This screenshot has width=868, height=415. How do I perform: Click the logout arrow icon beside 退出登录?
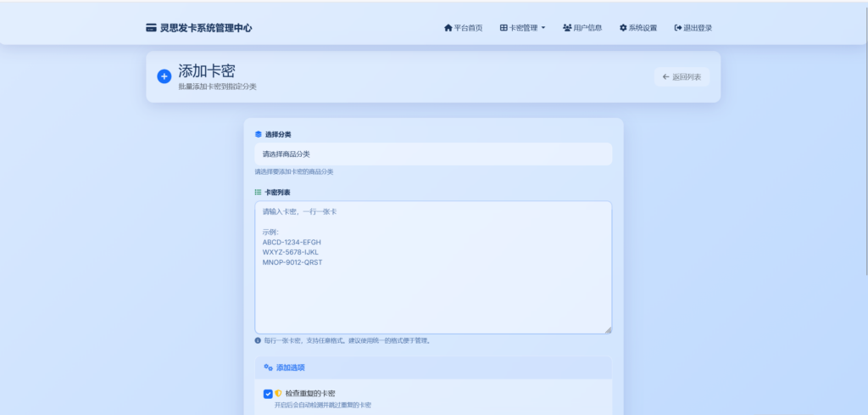pyautogui.click(x=678, y=28)
